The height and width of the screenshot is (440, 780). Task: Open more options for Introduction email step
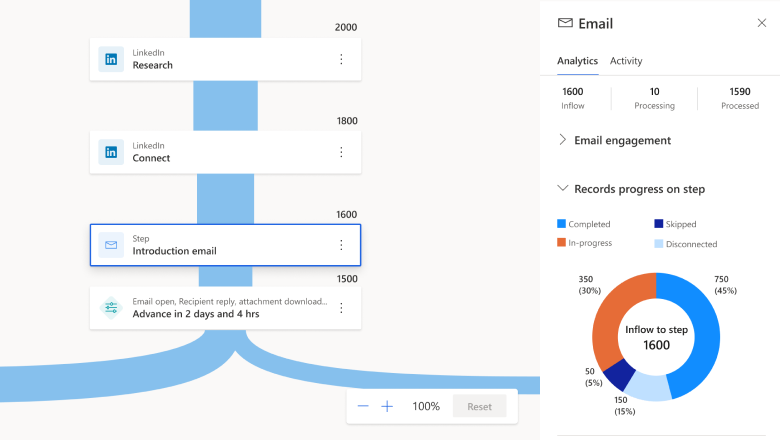pyautogui.click(x=341, y=245)
